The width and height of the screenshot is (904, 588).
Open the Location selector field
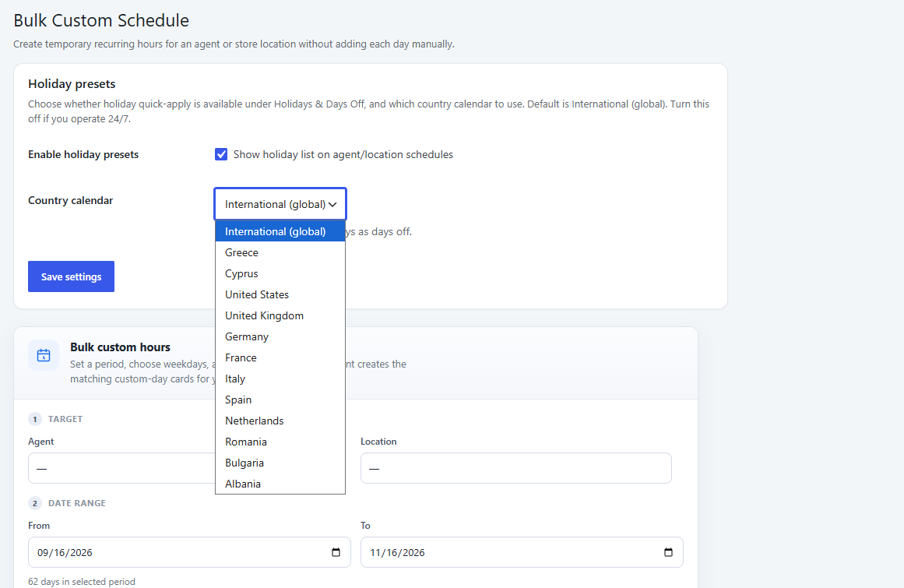(x=516, y=468)
